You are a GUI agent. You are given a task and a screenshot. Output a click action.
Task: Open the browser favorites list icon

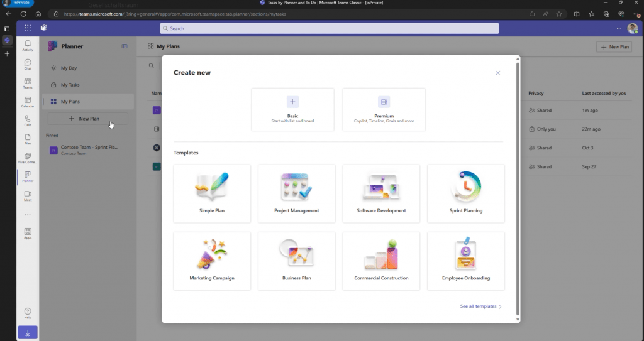(x=591, y=14)
